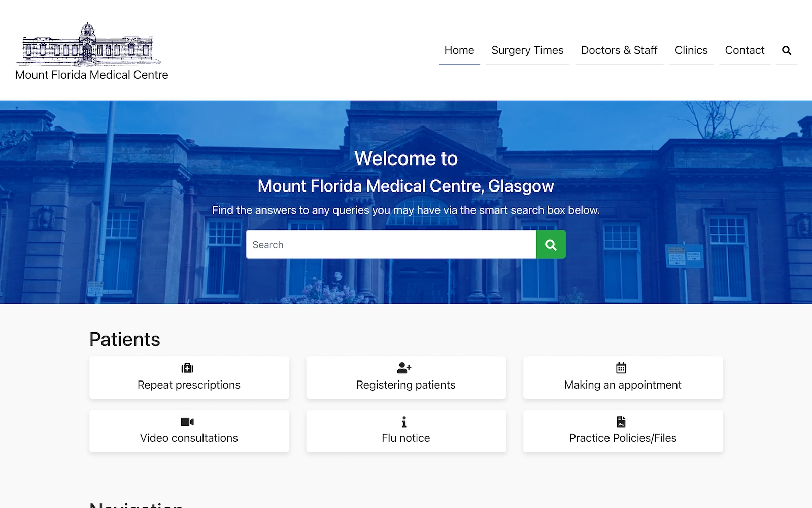Select the Repeat prescriptions label
The width and height of the screenshot is (812, 508).
pyautogui.click(x=189, y=385)
